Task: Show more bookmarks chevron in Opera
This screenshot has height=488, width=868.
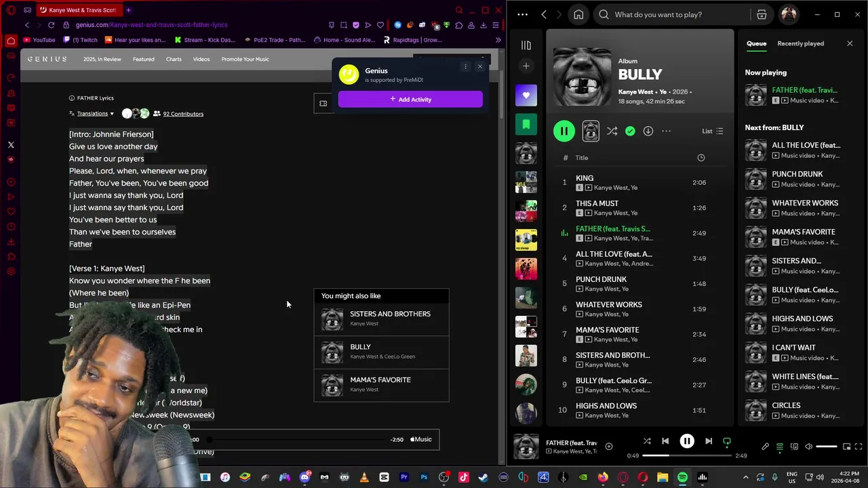Action: 498,40
